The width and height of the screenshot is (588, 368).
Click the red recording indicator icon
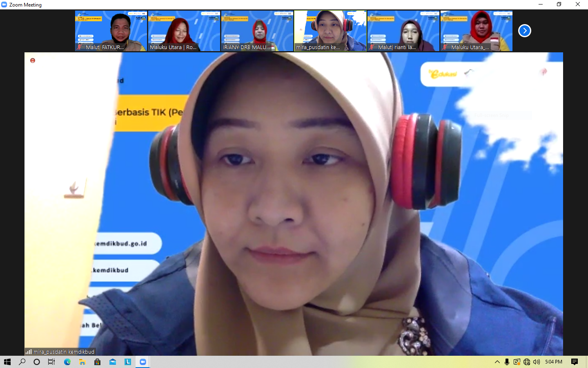[33, 61]
